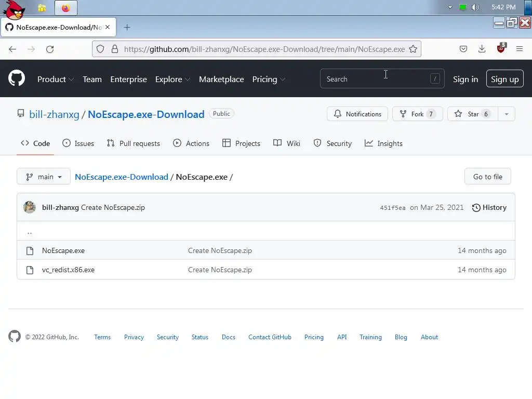Close the NoEscape.exe-Download tab

click(x=108, y=27)
